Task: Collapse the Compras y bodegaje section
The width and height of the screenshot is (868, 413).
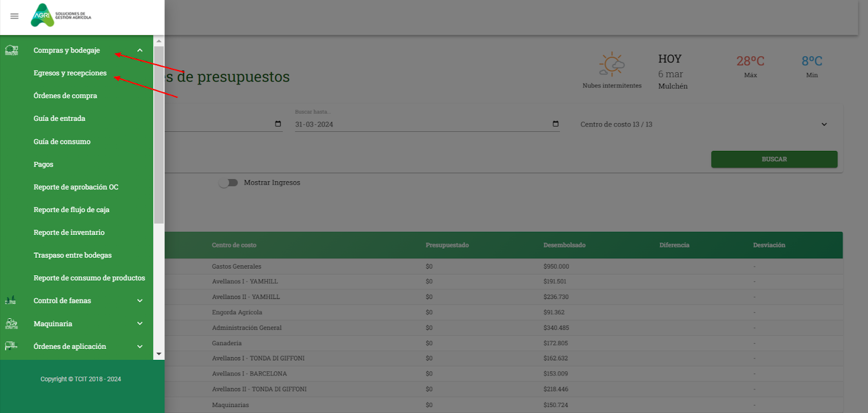Action: click(140, 50)
